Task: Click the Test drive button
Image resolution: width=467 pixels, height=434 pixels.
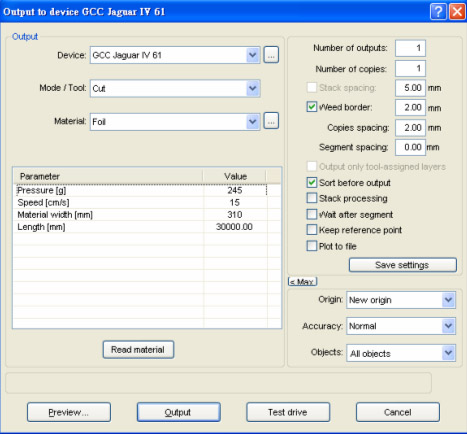Action: (x=288, y=412)
